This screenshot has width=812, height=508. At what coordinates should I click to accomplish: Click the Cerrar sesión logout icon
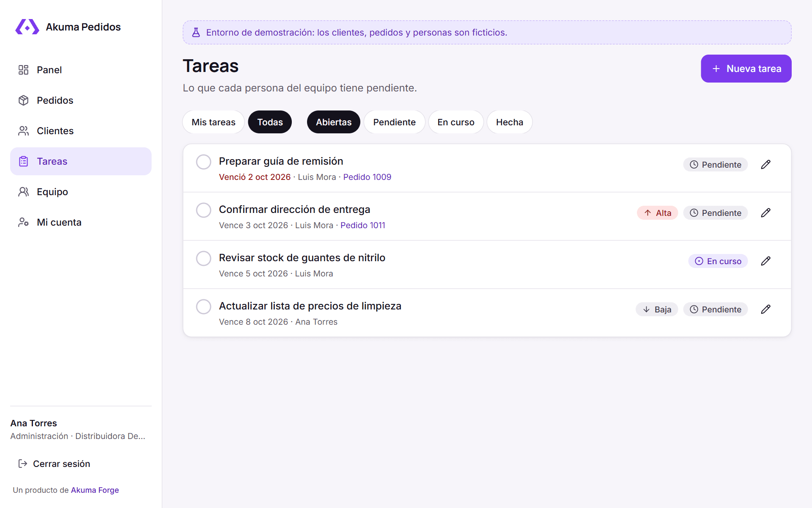(x=23, y=464)
